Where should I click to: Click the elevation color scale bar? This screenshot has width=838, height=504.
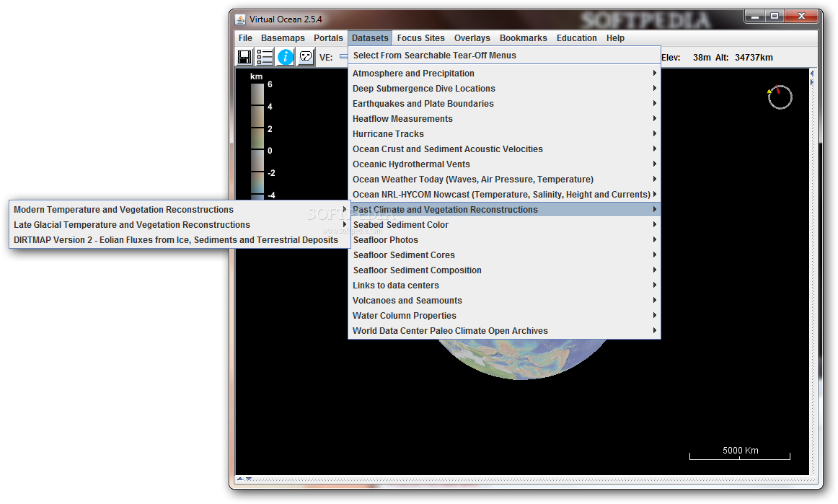tap(257, 140)
